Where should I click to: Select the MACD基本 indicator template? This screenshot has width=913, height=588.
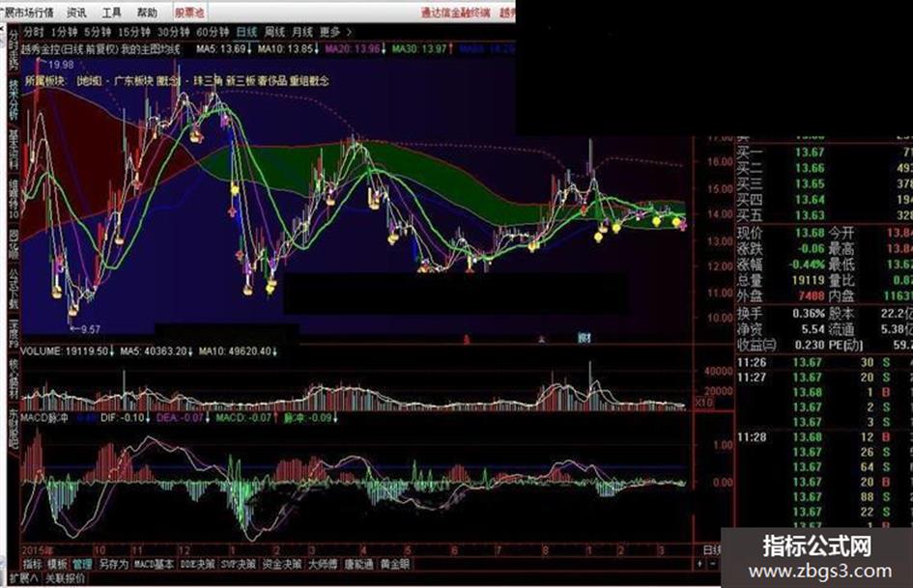(154, 564)
